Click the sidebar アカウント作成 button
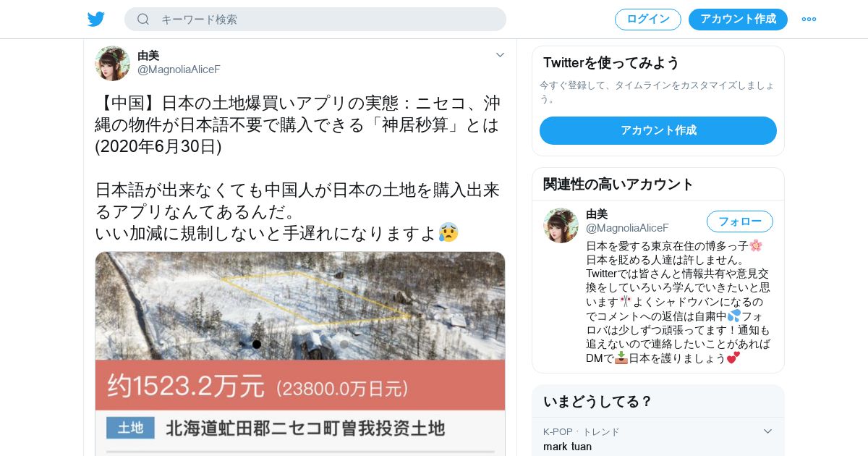 click(x=658, y=130)
